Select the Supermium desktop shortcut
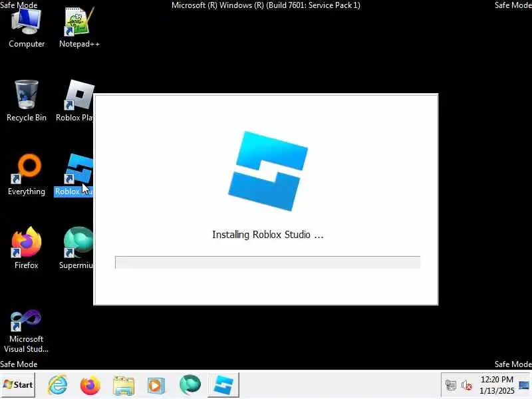Viewport: 532px width, 399px height. point(76,248)
